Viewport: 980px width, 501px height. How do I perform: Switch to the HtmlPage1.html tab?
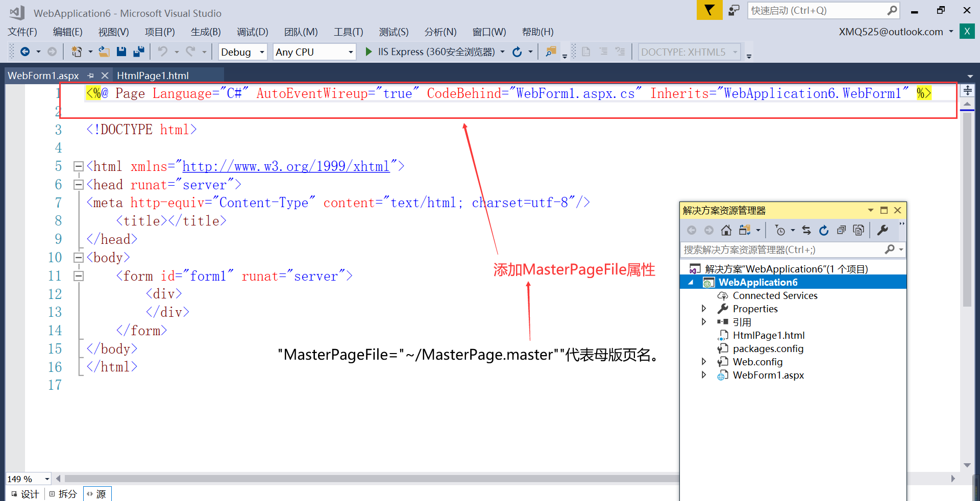tap(153, 76)
